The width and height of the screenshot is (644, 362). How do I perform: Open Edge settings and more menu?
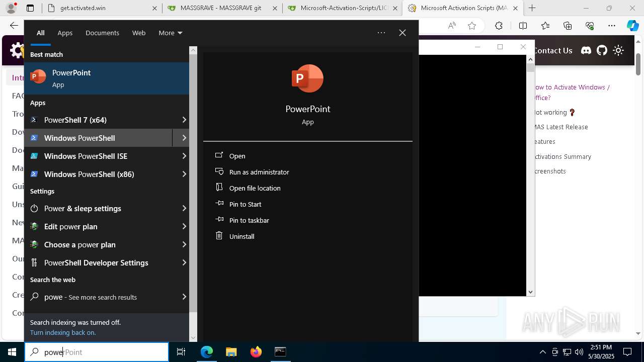[612, 26]
